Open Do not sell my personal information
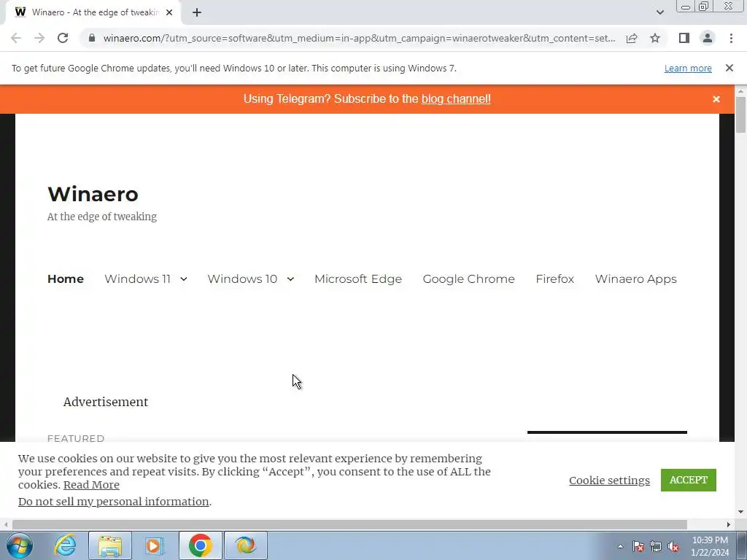The height and width of the screenshot is (560, 747). pyautogui.click(x=113, y=502)
